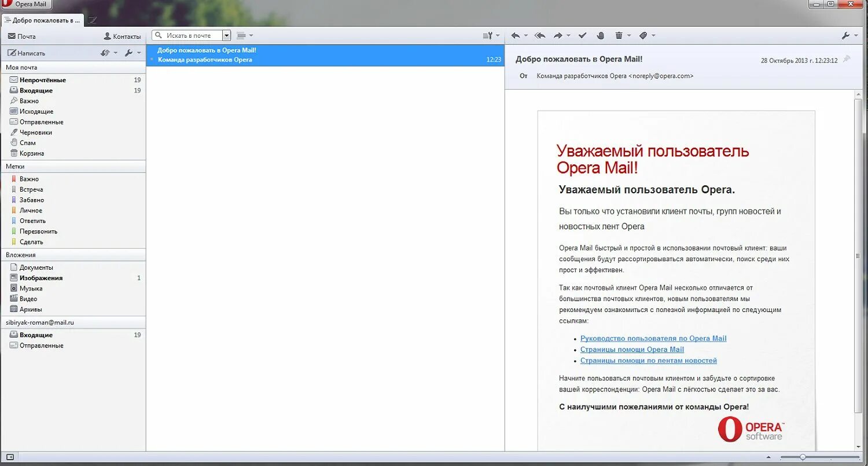This screenshot has width=868, height=466.
Task: Select the purple Забавно label
Action: click(x=73, y=200)
